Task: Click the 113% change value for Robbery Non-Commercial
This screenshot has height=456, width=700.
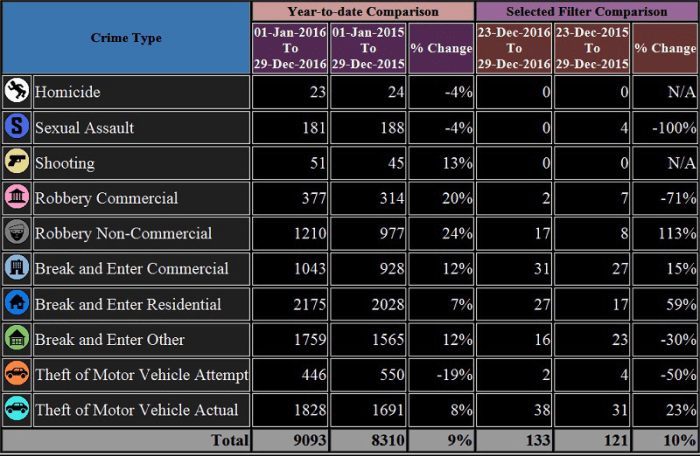Action: [666, 233]
